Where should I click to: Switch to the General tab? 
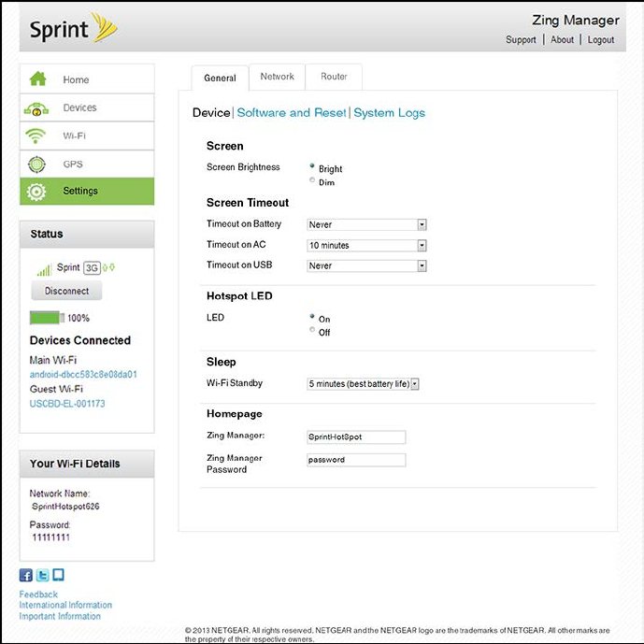[220, 78]
